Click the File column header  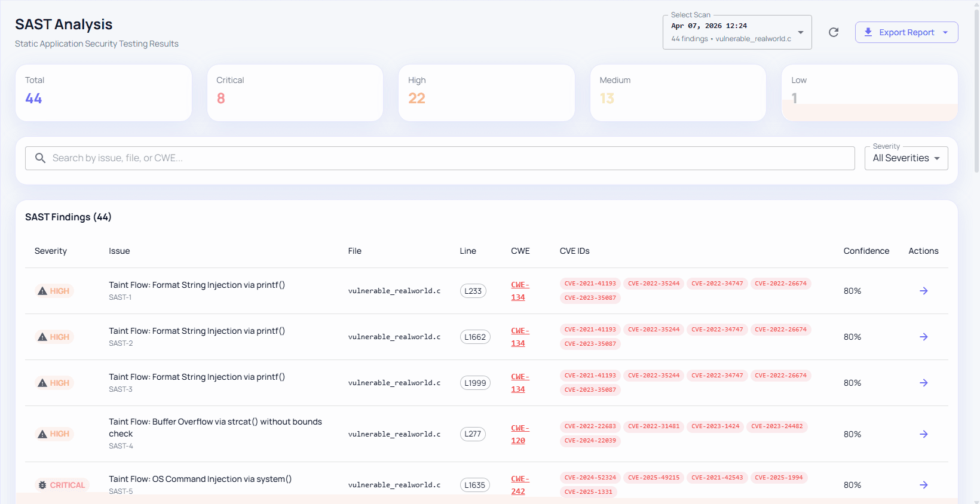click(355, 251)
